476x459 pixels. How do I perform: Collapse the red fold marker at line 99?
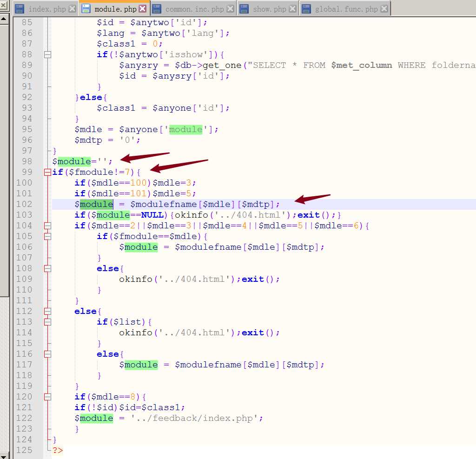tap(47, 172)
